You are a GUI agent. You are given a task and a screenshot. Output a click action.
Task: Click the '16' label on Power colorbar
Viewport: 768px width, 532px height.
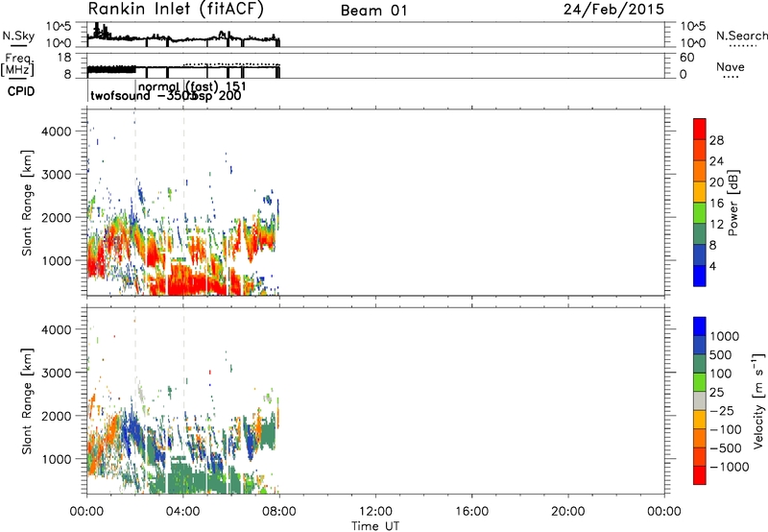[x=716, y=204]
